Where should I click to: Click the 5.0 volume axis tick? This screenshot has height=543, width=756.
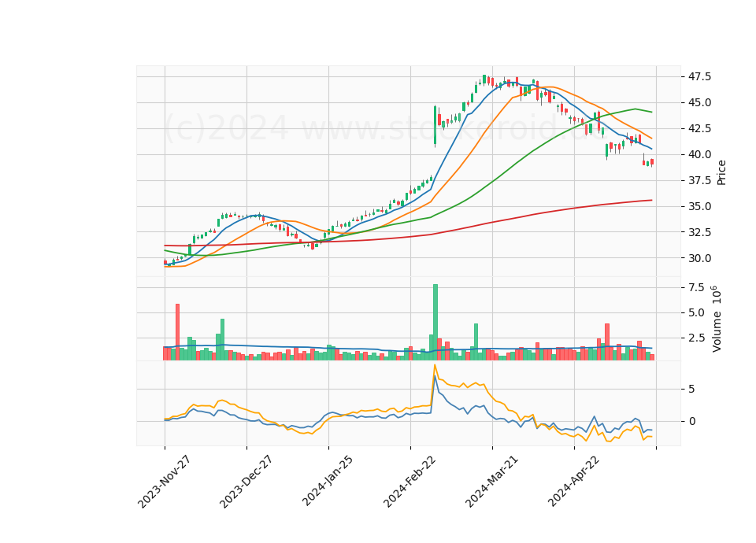[x=696, y=312]
